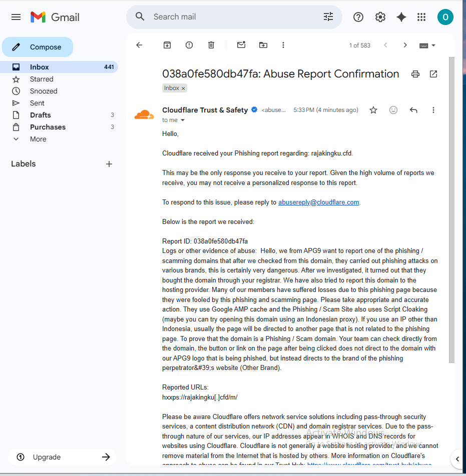Open the Snoozed folder
Screen dimensions: 466x476
59,91
